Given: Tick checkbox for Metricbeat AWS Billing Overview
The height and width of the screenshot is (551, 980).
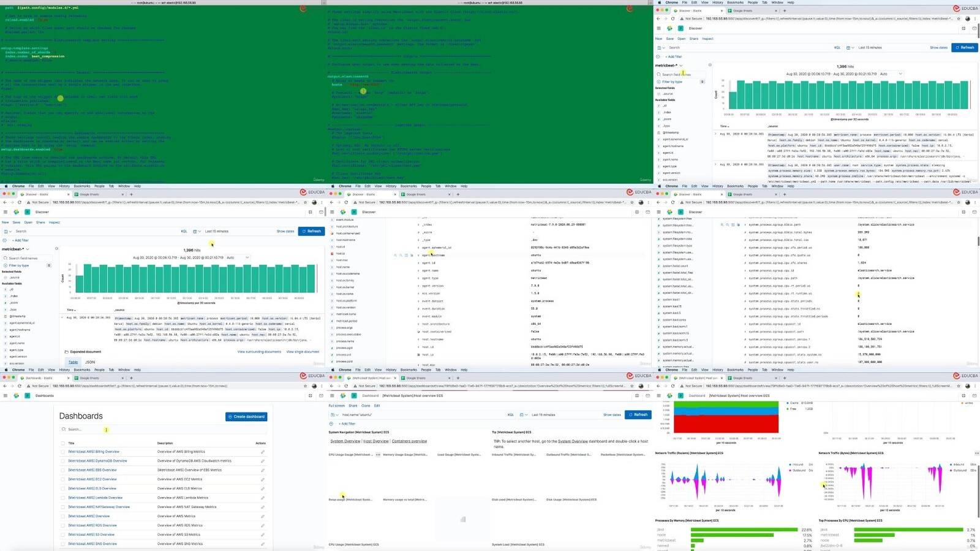Looking at the screenshot, I should click(x=62, y=452).
